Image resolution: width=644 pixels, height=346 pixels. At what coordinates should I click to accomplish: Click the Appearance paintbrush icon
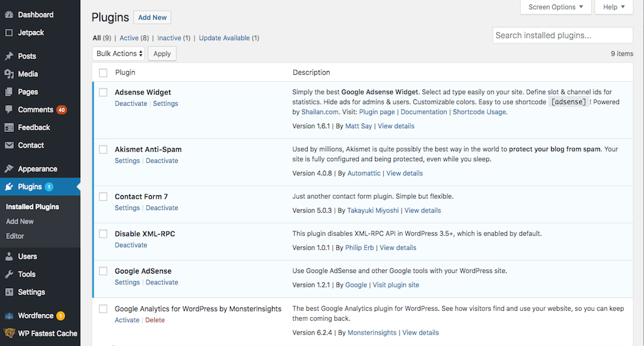(x=9, y=169)
